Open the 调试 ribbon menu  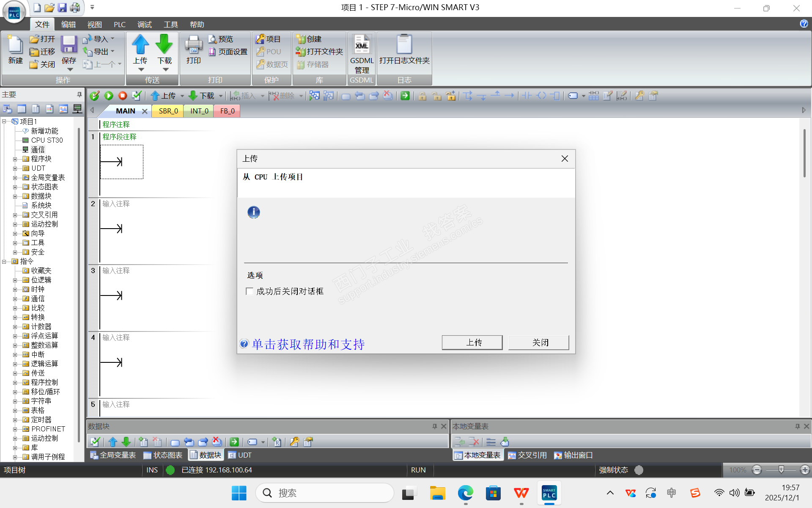pyautogui.click(x=145, y=25)
